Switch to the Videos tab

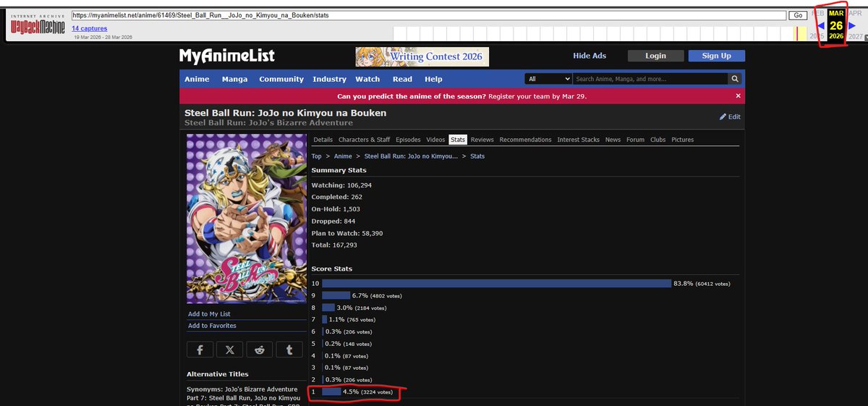click(x=435, y=140)
